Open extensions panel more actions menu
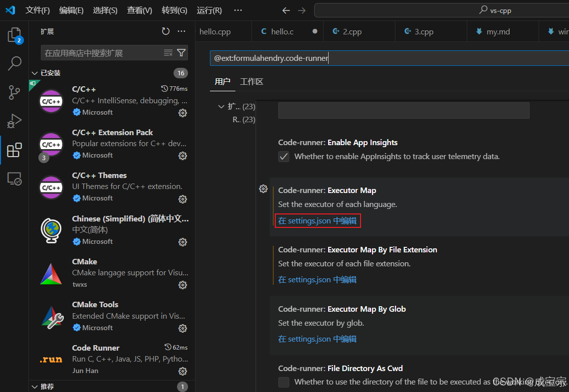The height and width of the screenshot is (392, 569). click(x=182, y=31)
